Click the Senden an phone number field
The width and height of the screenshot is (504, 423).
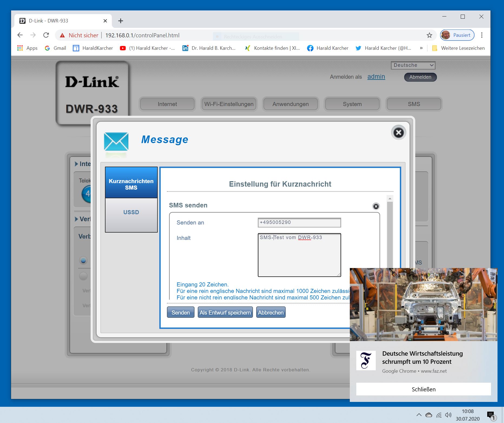point(299,223)
